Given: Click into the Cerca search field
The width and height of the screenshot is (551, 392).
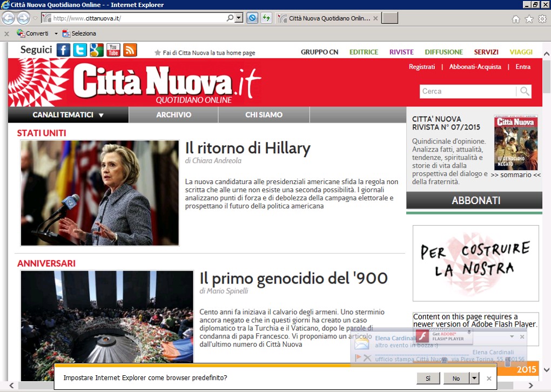Looking at the screenshot, I should point(467,91).
